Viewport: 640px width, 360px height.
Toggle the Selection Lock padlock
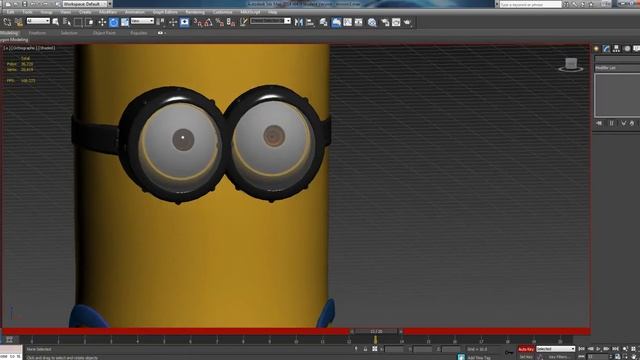click(x=365, y=349)
